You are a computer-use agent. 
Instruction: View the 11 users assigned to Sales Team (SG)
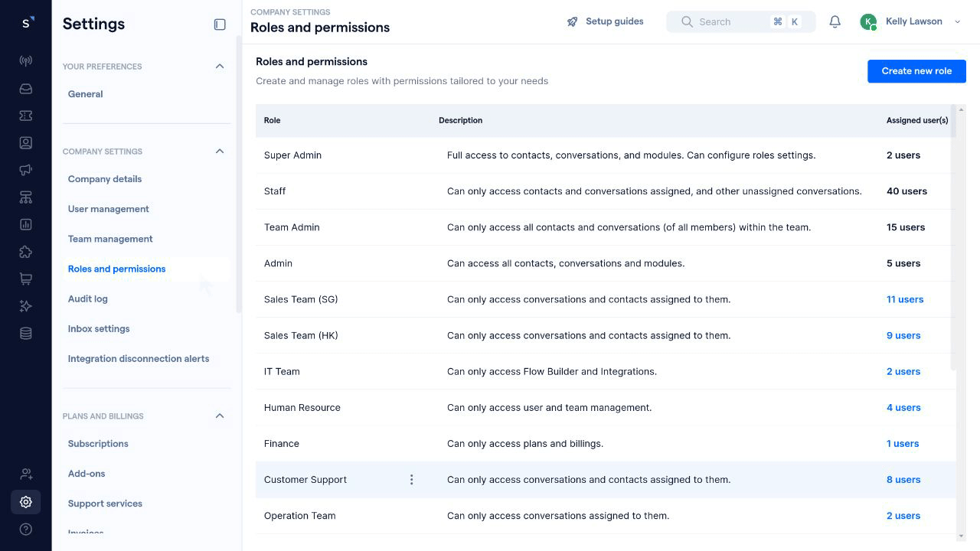905,299
